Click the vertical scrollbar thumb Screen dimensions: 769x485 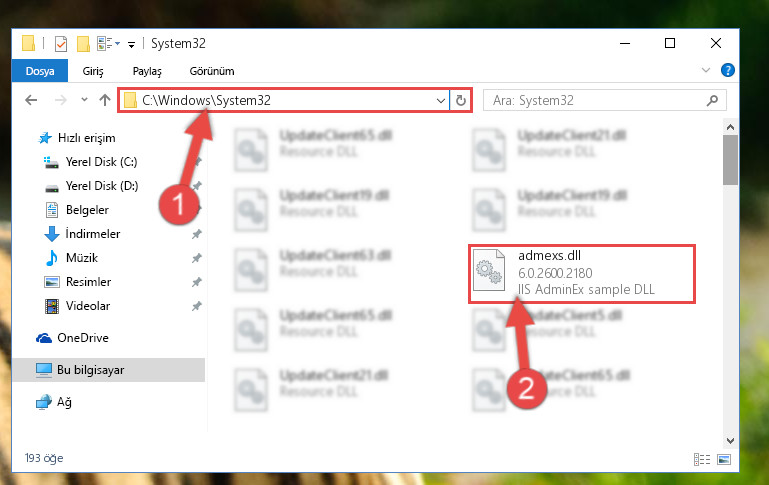click(730, 160)
